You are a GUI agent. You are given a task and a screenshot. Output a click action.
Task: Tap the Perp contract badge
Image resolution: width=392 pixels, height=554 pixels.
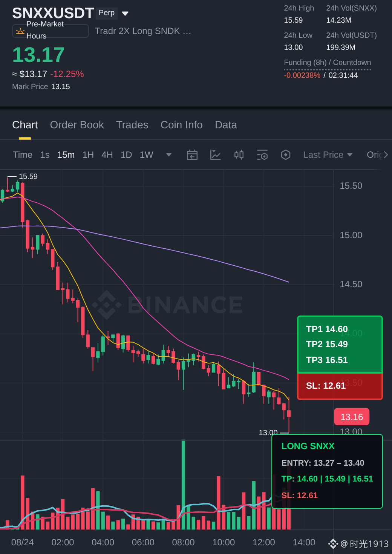point(107,13)
